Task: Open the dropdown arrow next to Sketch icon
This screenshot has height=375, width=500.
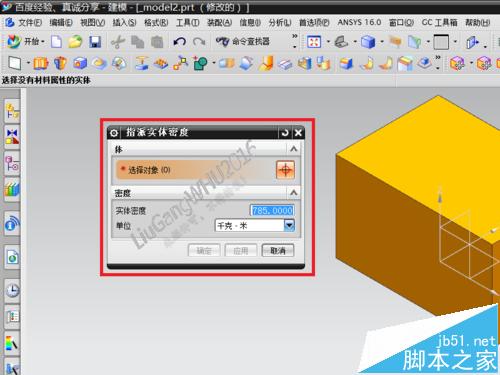Action: (28, 63)
